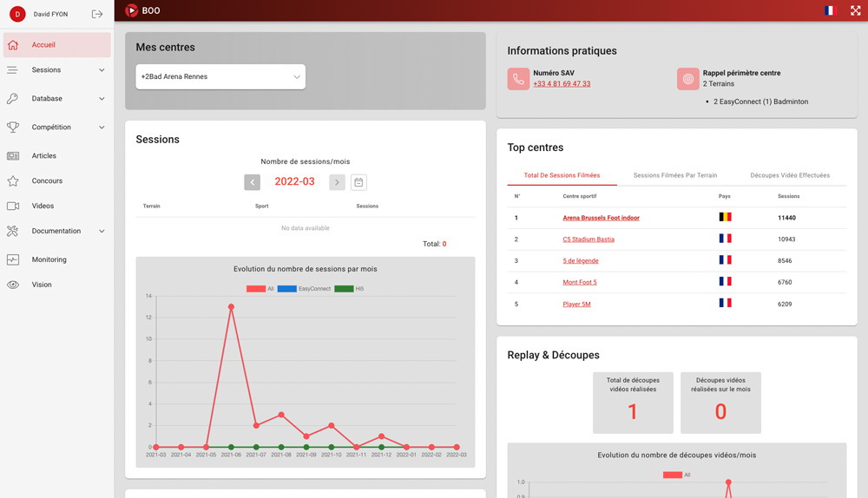This screenshot has width=868, height=498.
Task: Toggle the red All legend in the sessions chart
Action: (260, 289)
